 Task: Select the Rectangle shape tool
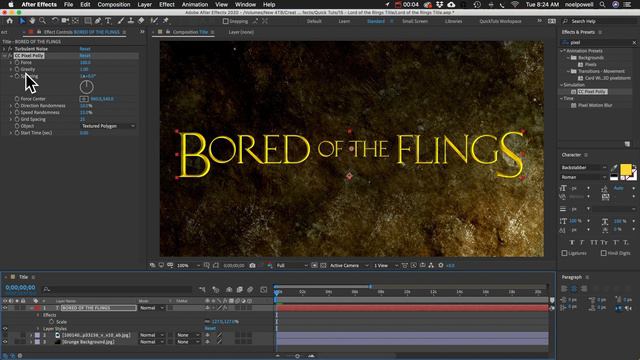(88, 21)
